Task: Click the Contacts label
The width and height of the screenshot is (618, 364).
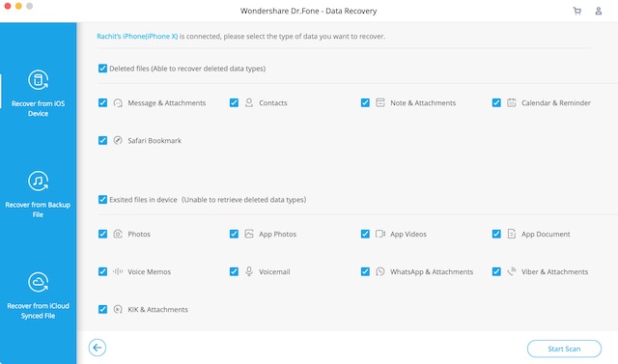Action: (x=273, y=102)
